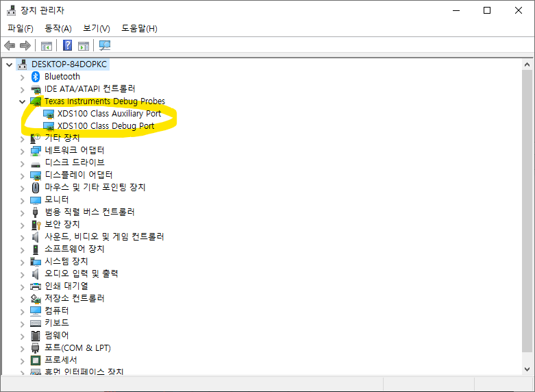Click the 디스크 드라이브 icon
Viewport: 535px width, 392px height.
tap(36, 164)
